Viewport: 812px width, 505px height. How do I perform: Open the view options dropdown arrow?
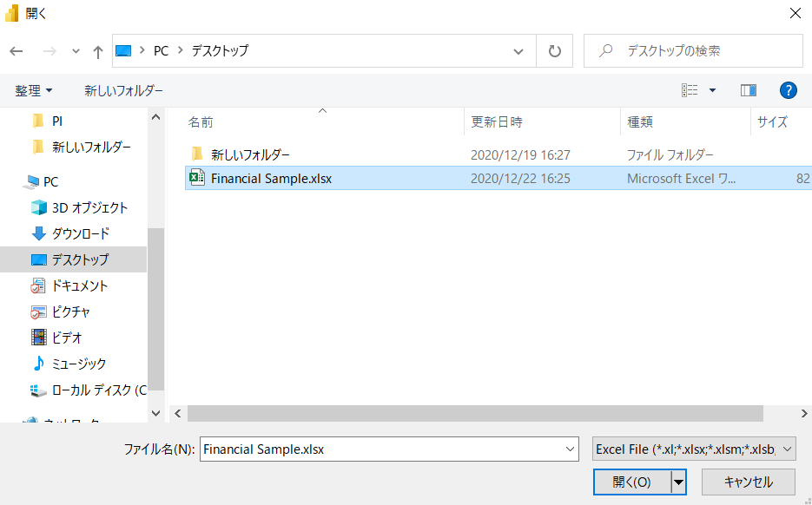click(713, 90)
